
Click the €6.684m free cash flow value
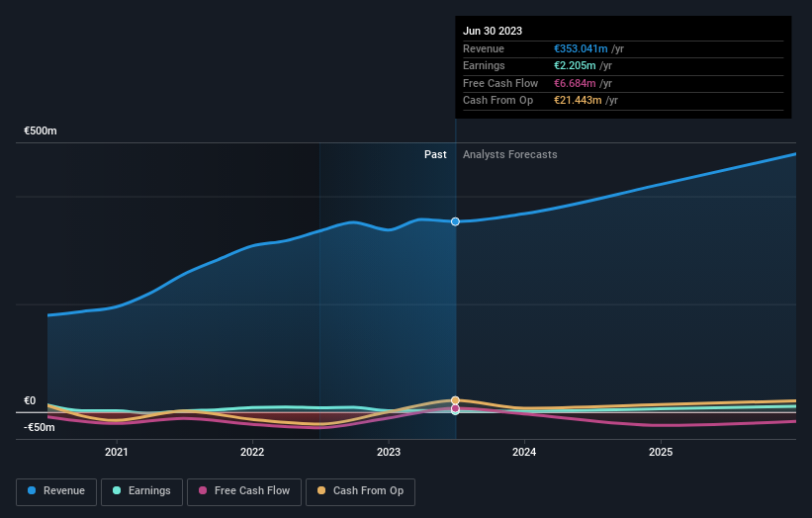pos(575,83)
